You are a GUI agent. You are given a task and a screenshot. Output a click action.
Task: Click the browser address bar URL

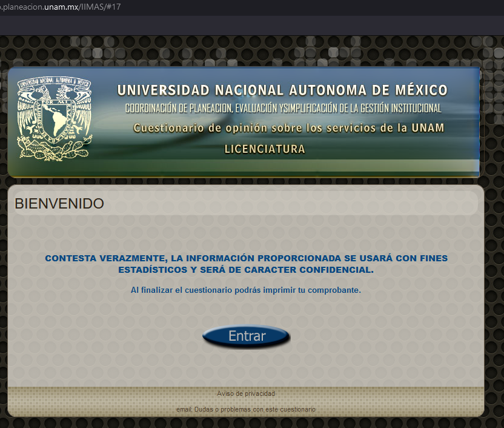coord(61,6)
